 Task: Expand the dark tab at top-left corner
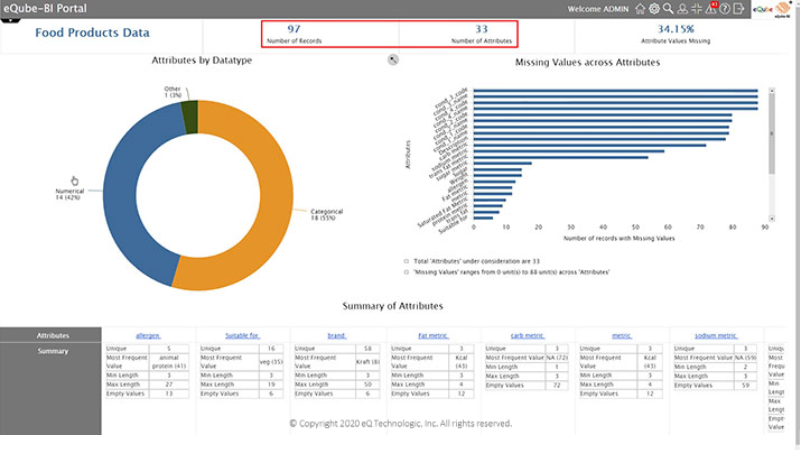[10, 20]
